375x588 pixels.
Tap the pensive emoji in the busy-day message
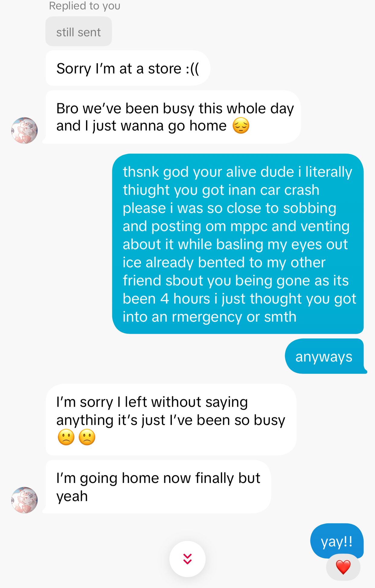[241, 126]
